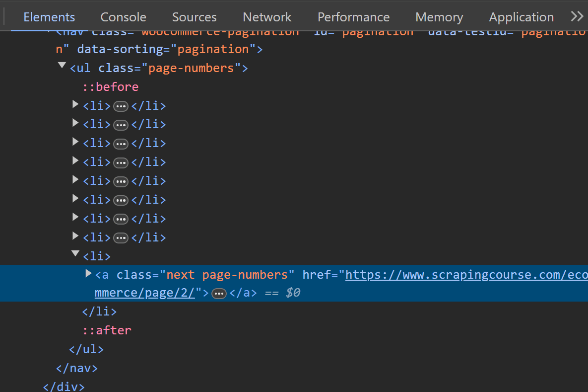Expand the anchor next page-numbers node

tap(88, 273)
